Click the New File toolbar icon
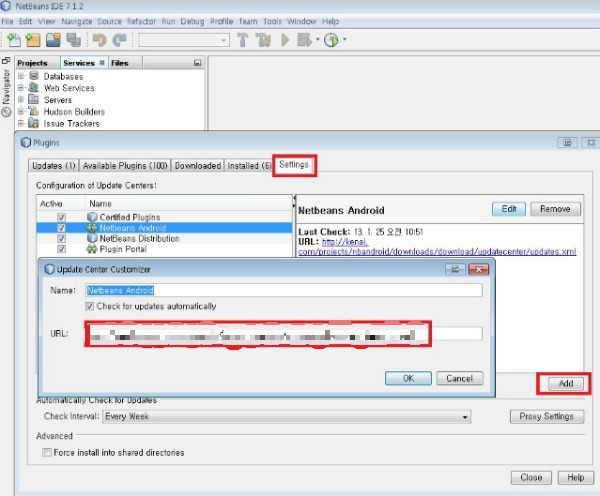 click(x=14, y=40)
